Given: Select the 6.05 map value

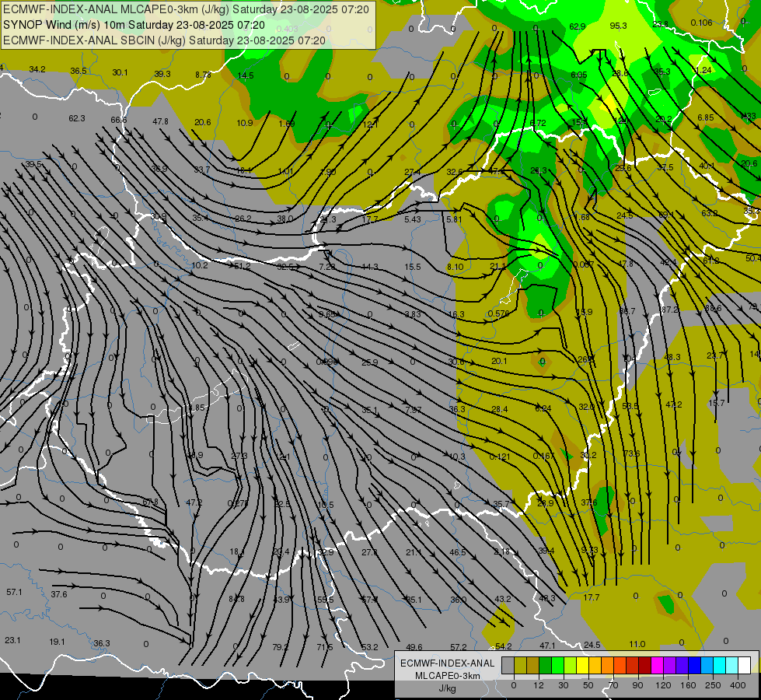Looking at the screenshot, I should tap(579, 75).
